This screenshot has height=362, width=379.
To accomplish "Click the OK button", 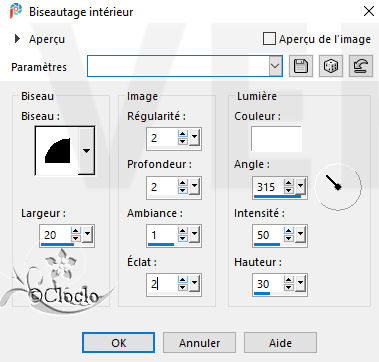I will [x=118, y=343].
